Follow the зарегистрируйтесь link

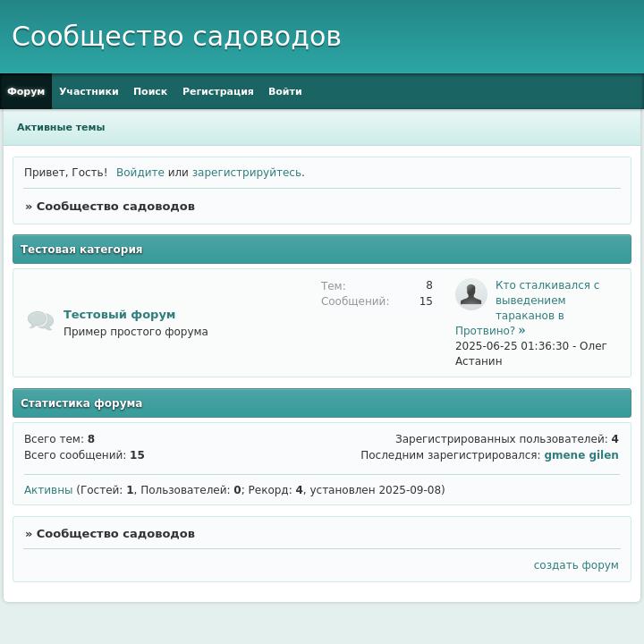click(246, 173)
